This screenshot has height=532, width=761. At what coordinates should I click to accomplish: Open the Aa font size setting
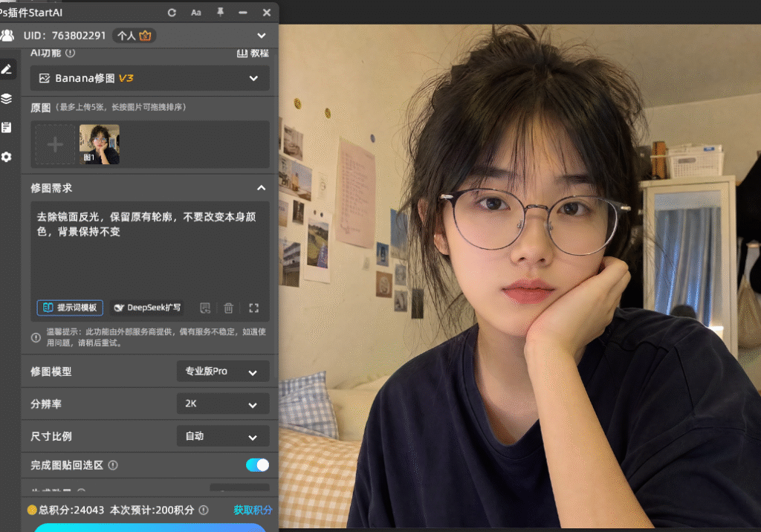click(x=196, y=13)
